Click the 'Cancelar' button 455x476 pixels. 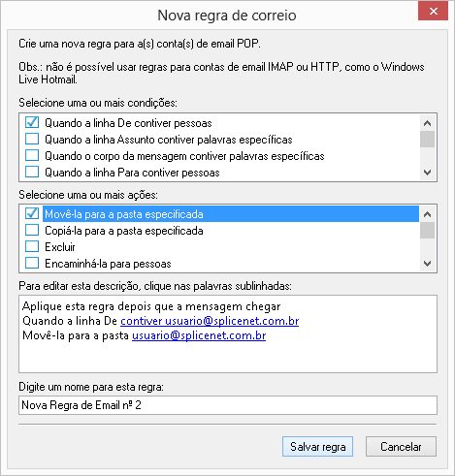[401, 447]
